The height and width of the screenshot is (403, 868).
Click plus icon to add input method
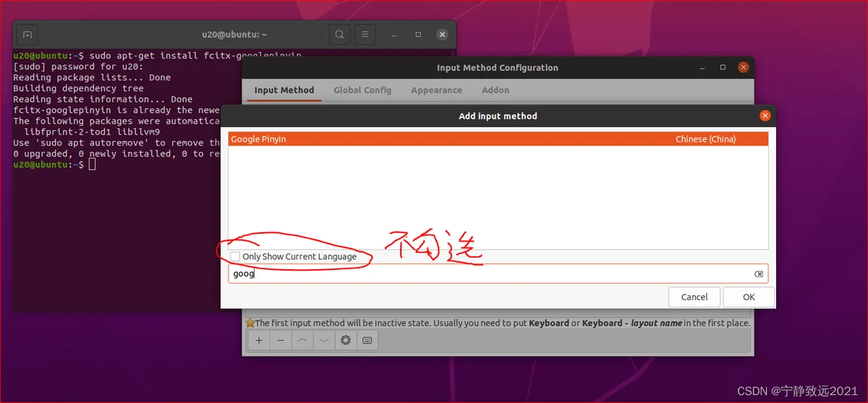click(259, 340)
